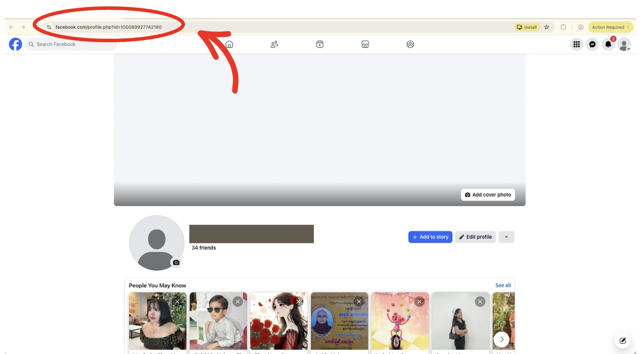Open new message compose icon
This screenshot has height=354, width=644.
pos(623,341)
